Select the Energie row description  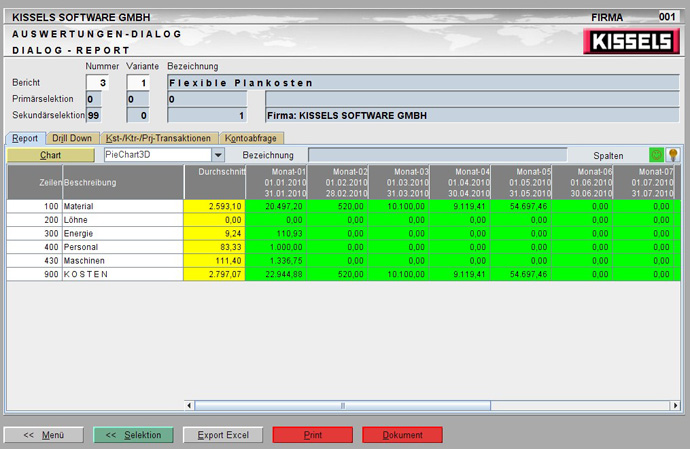[x=123, y=233]
